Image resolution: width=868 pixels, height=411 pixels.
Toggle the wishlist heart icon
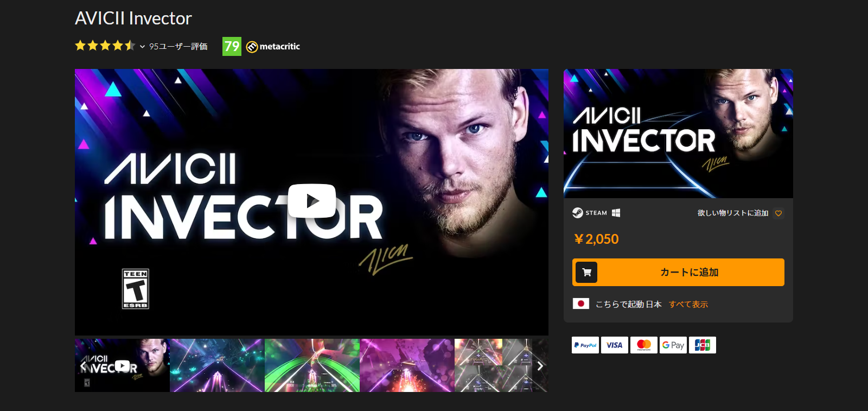click(778, 213)
